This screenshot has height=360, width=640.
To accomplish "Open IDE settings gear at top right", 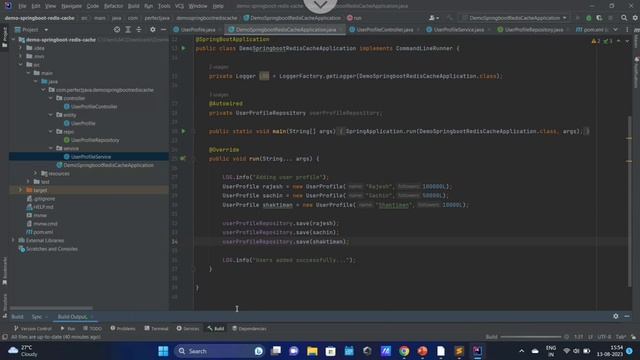I will pyautogui.click(x=635, y=18).
